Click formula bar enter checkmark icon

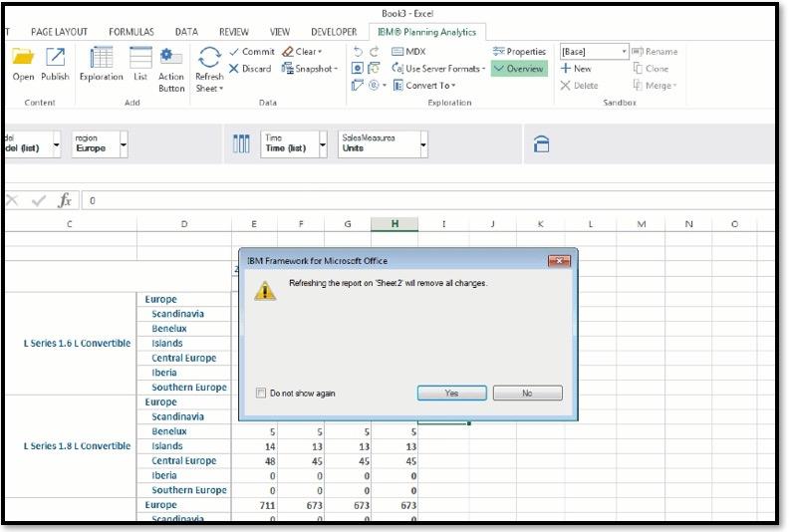click(38, 201)
